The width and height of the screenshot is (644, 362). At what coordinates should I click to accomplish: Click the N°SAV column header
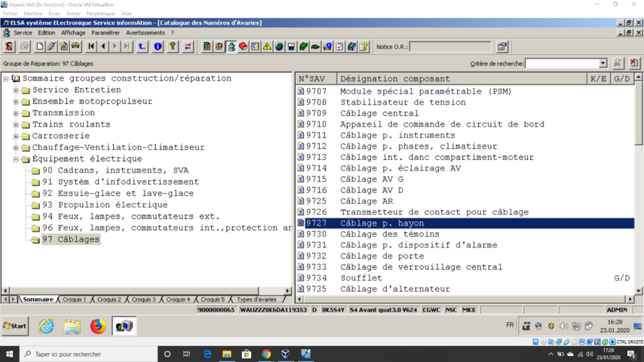(316, 79)
